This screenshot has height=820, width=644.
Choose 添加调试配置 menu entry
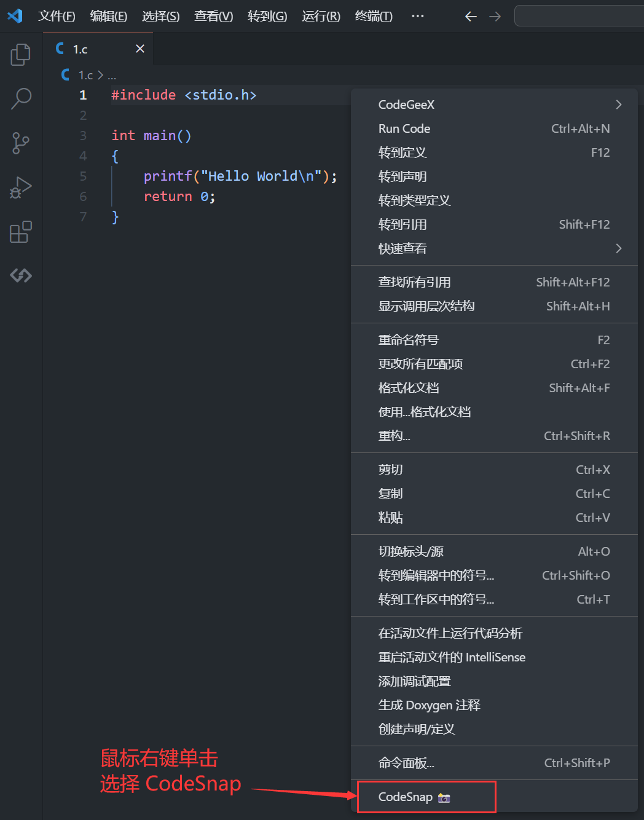[x=494, y=681]
